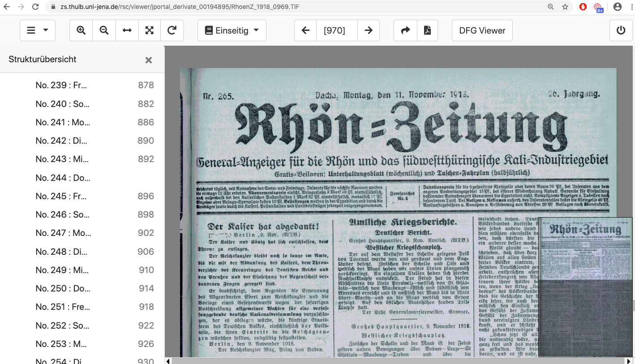Go to previous page with the left arrow

pos(305,30)
